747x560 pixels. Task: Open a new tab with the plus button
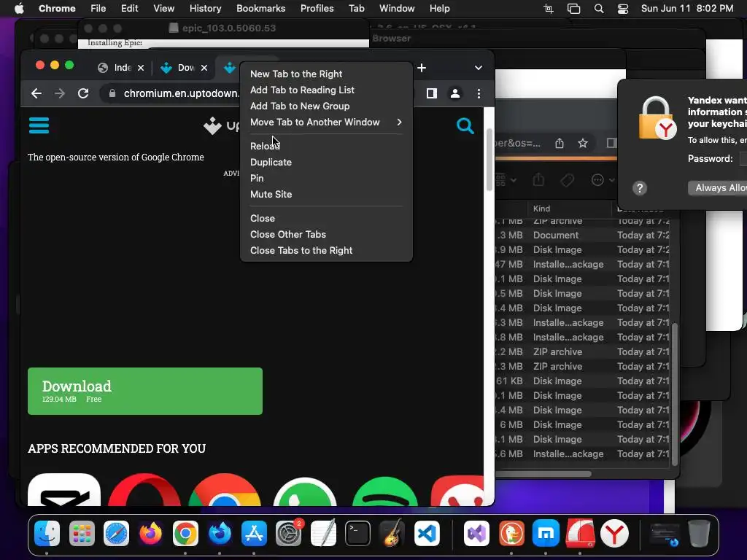422,68
